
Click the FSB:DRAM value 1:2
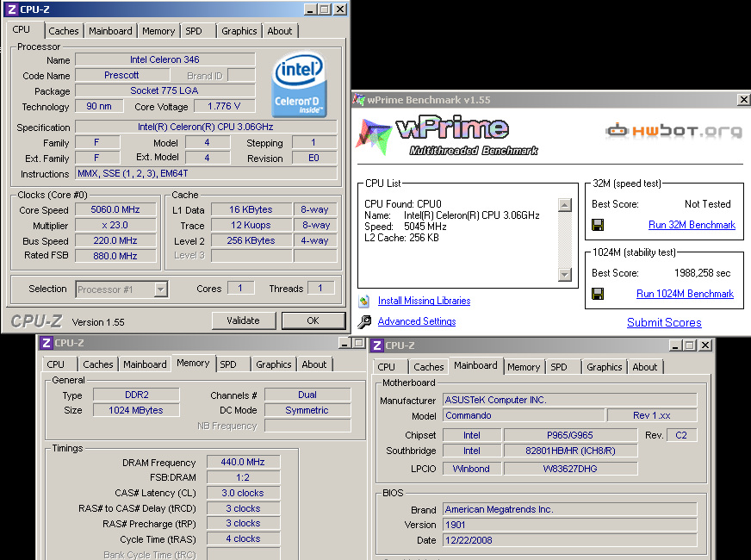(243, 477)
